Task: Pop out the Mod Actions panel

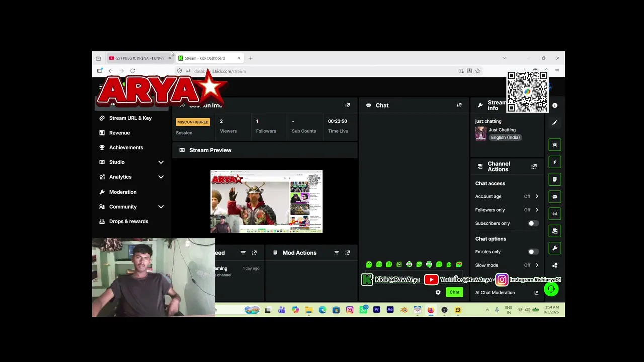Action: click(347, 253)
